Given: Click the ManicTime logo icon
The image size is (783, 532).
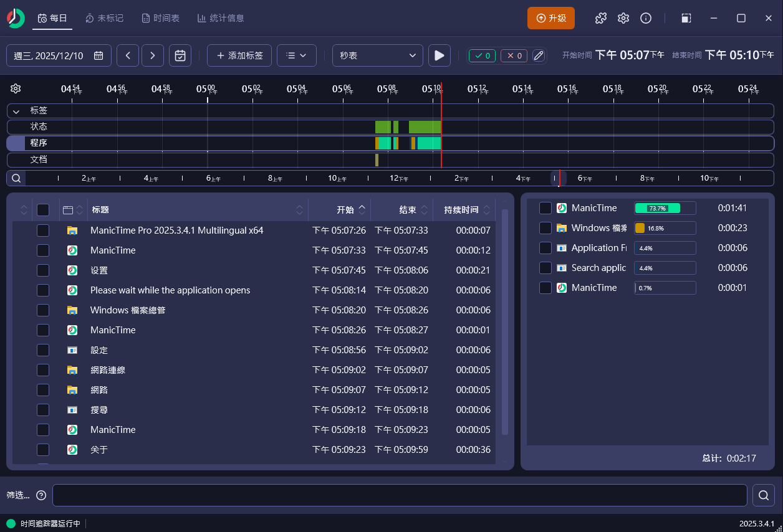Looking at the screenshot, I should [16, 18].
